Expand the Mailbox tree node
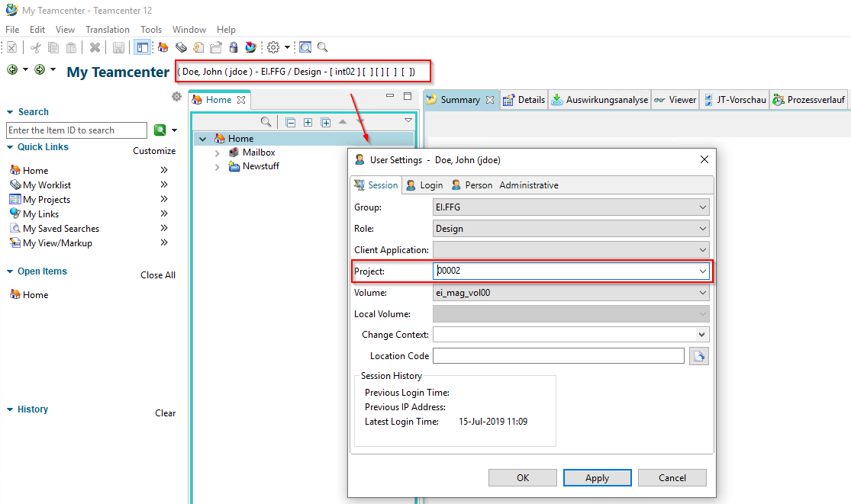Screen dimensions: 851x504 [x=218, y=152]
